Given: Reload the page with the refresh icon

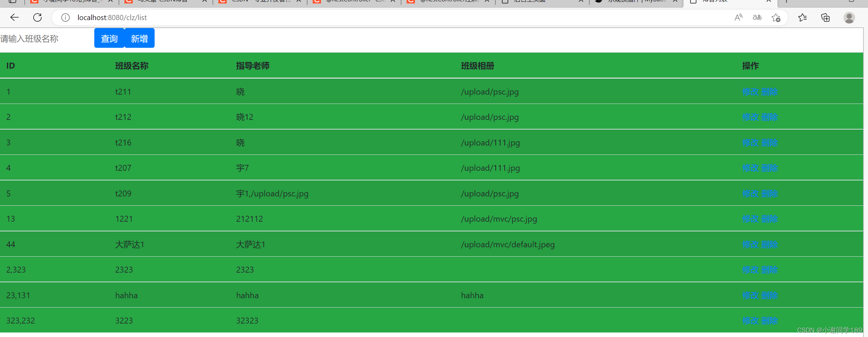Looking at the screenshot, I should coord(37,17).
